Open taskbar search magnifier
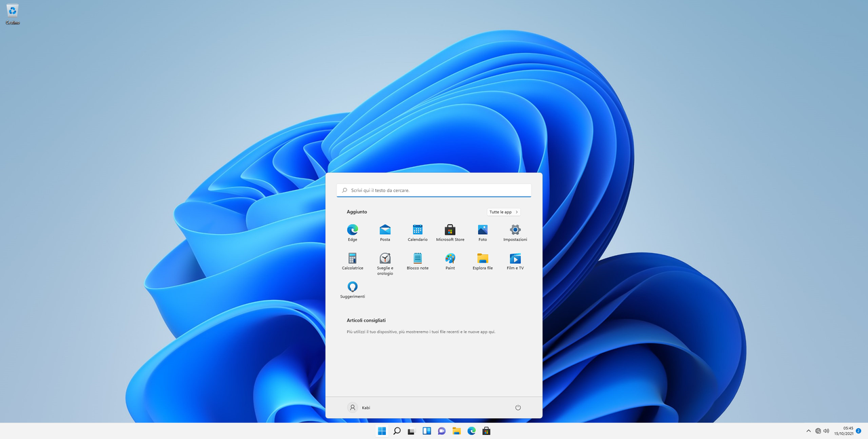 coord(397,431)
